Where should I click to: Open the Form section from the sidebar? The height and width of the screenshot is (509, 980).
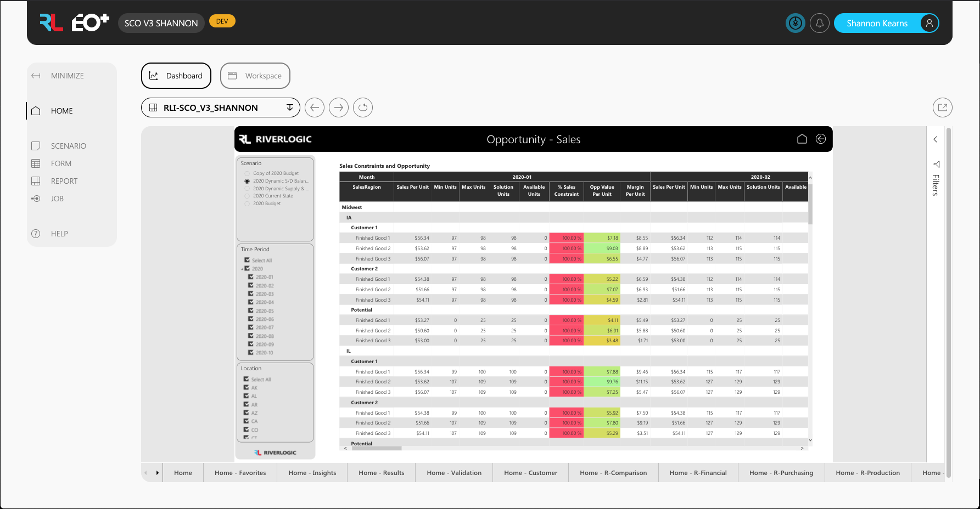point(36,163)
